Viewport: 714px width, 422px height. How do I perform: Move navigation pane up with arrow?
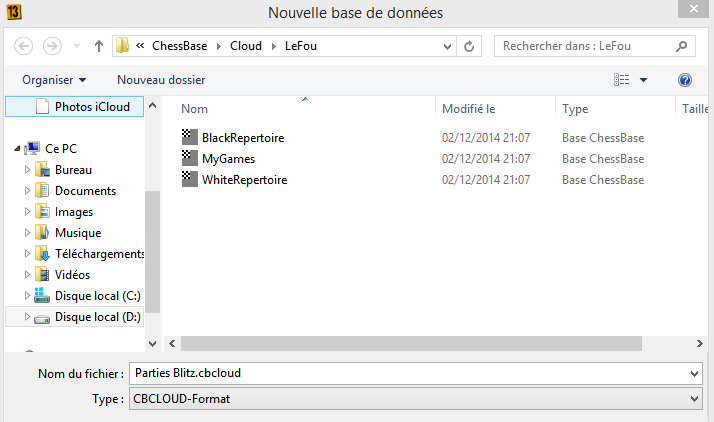pos(153,106)
